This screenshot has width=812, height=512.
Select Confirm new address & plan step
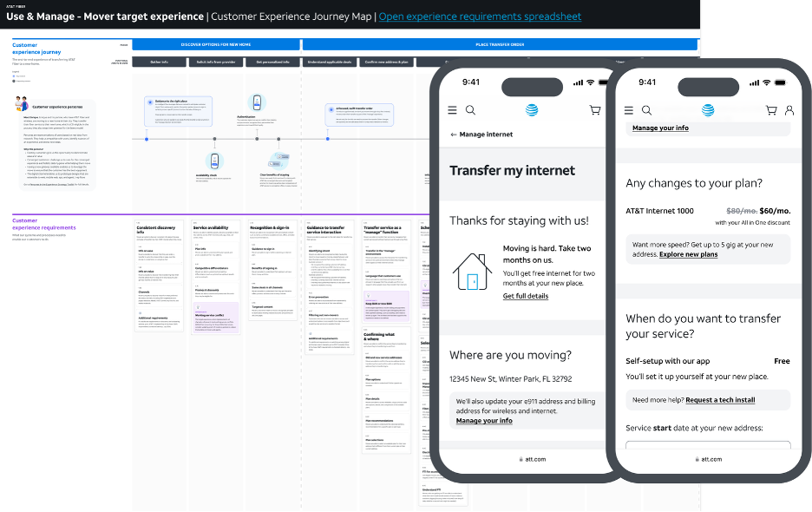[x=386, y=62]
